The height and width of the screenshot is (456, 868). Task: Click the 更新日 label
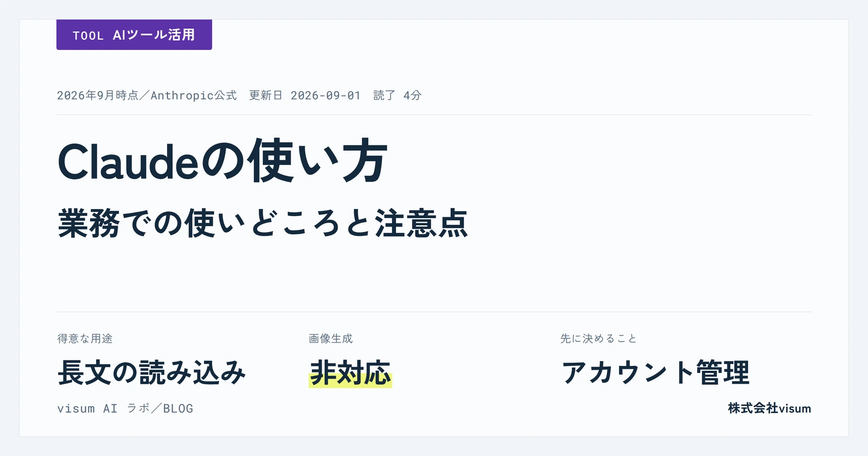[x=266, y=96]
